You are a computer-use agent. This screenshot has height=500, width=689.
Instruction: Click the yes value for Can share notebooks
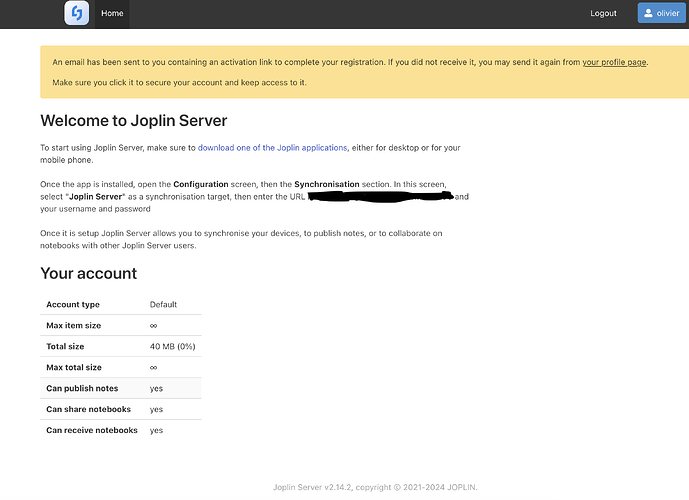(x=156, y=410)
